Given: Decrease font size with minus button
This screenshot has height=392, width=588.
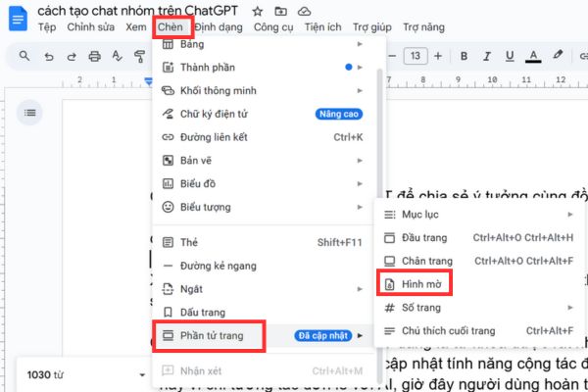Looking at the screenshot, I should click(x=390, y=56).
